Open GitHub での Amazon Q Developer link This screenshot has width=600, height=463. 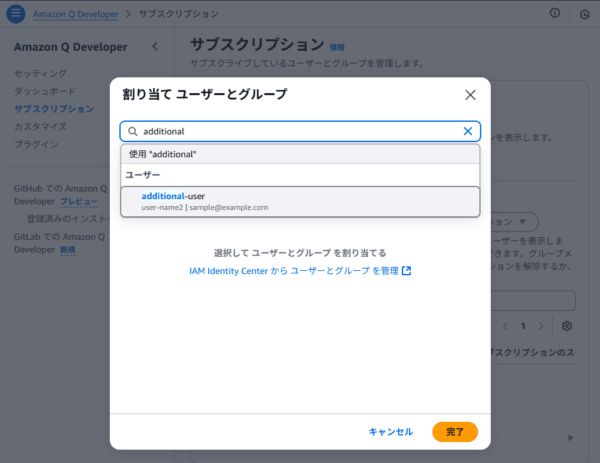(60, 195)
